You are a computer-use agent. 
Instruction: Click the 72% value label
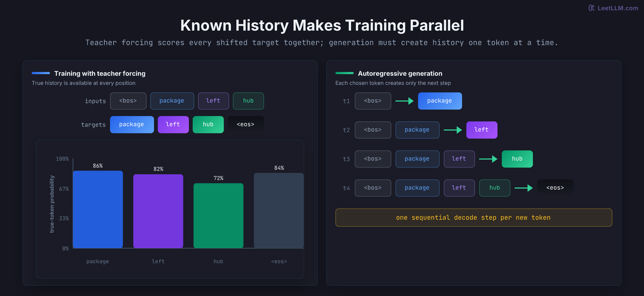[x=218, y=178]
